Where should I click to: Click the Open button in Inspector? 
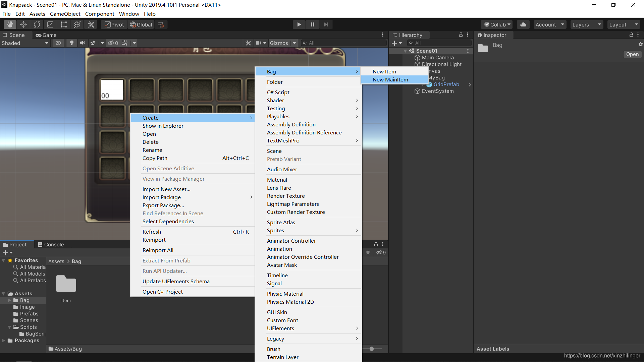click(632, 54)
